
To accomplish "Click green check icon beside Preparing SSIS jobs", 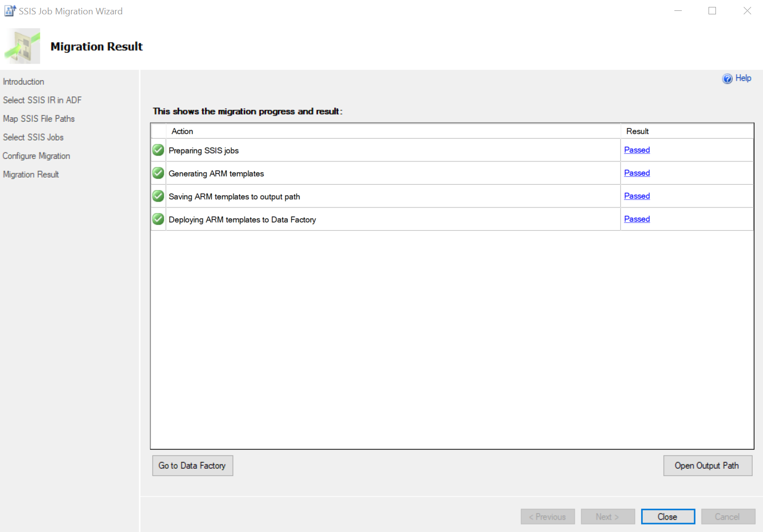I will (x=158, y=150).
